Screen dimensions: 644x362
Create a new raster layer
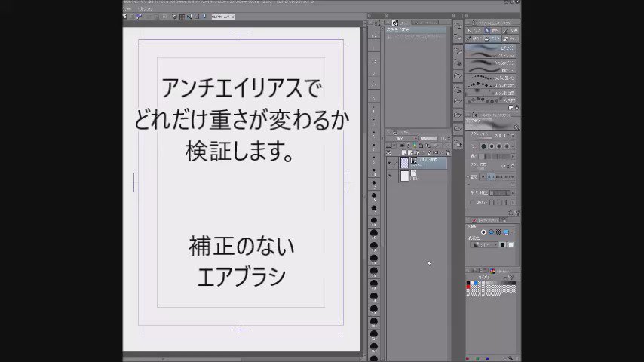coord(403,152)
